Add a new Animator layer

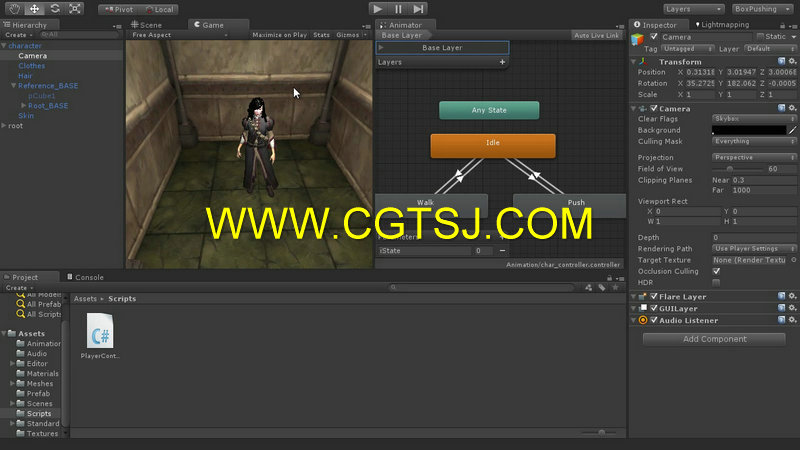tap(503, 62)
